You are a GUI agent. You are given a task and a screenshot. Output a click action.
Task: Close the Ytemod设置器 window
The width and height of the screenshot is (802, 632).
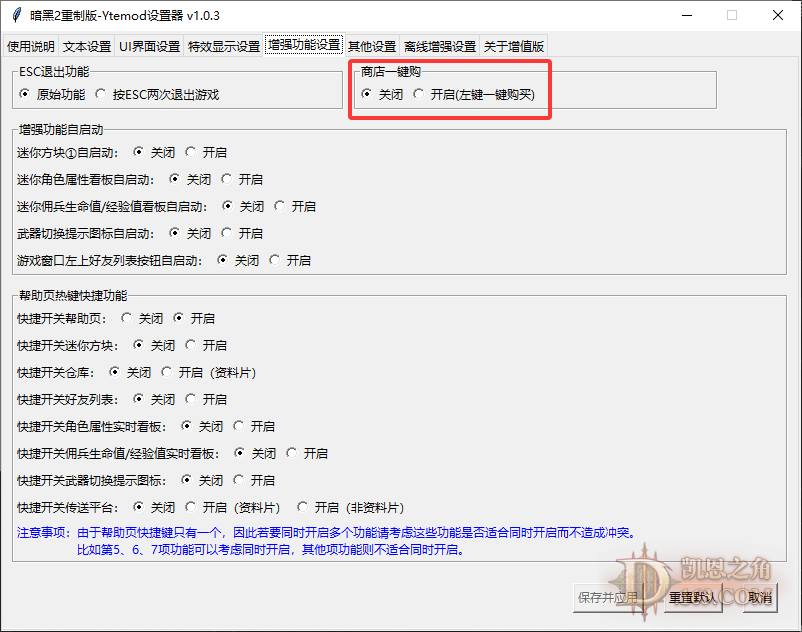click(778, 15)
